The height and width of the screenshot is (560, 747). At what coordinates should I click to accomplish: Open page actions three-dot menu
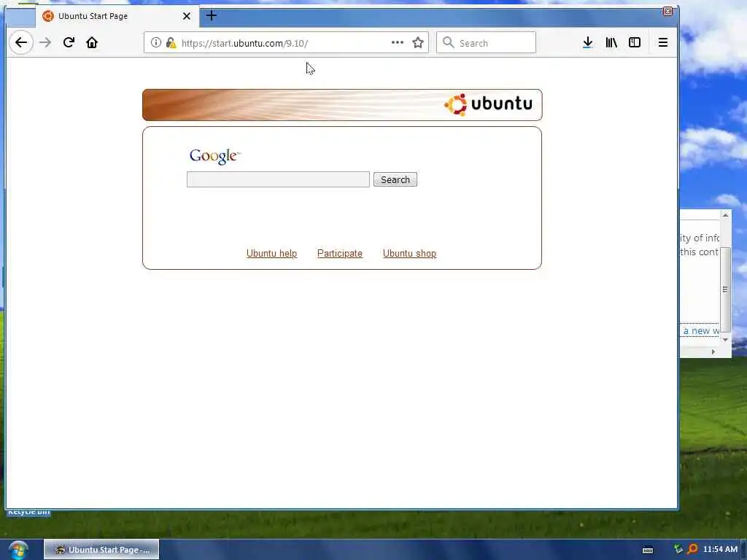pos(398,43)
